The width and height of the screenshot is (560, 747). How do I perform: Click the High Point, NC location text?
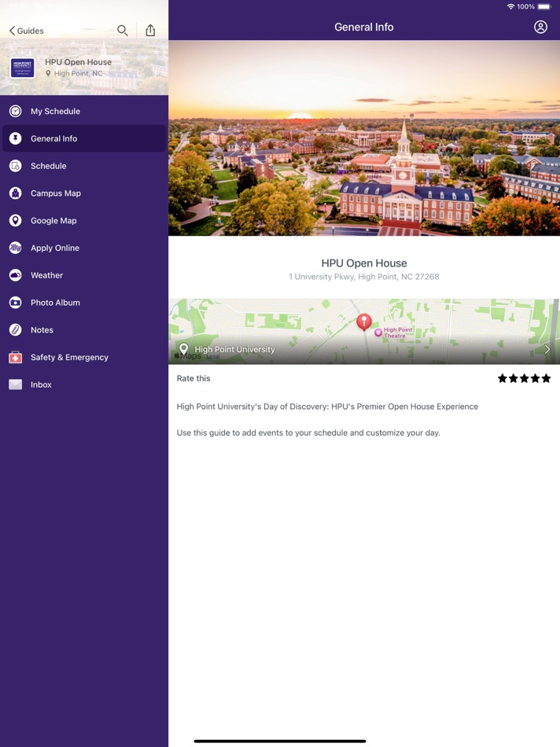(x=78, y=73)
